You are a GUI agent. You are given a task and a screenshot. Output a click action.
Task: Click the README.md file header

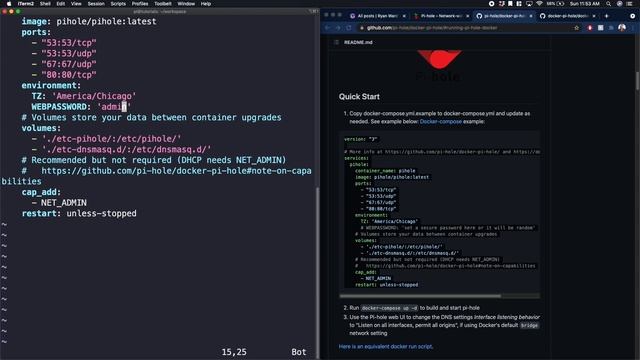[358, 42]
